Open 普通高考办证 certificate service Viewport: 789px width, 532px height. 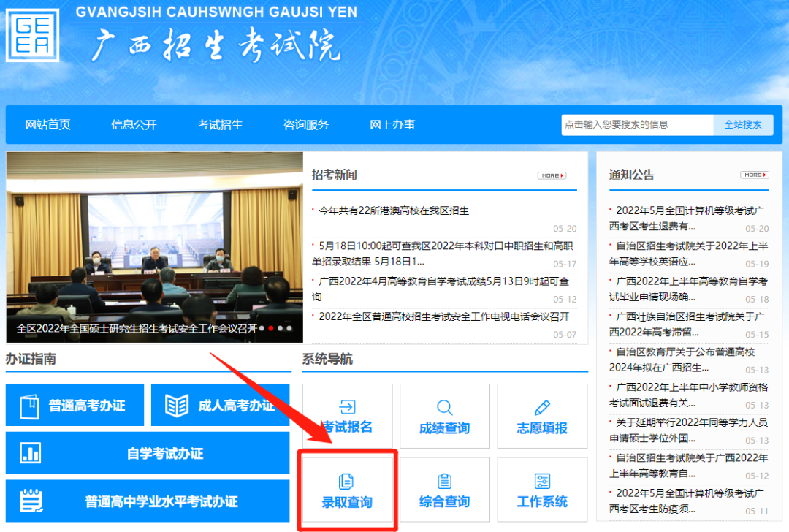pyautogui.click(x=75, y=405)
